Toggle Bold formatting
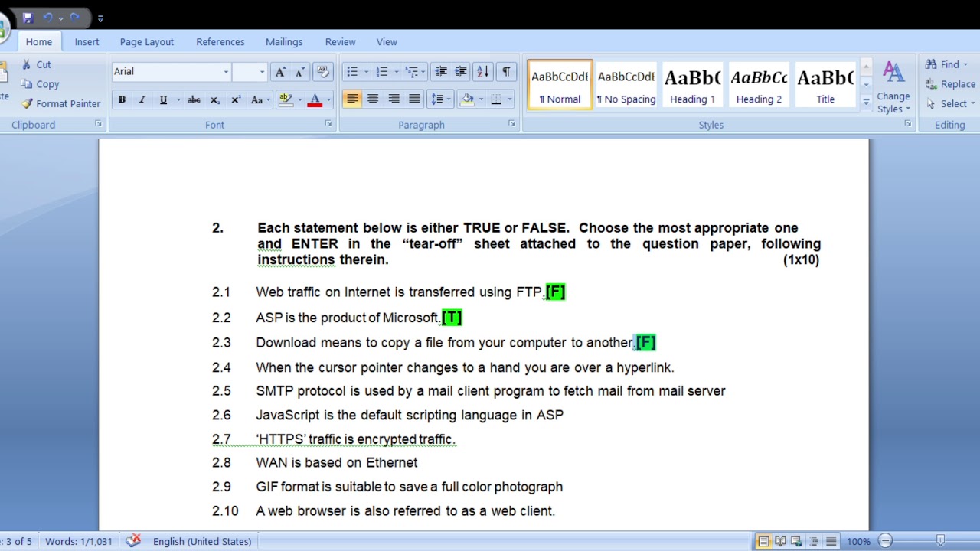Screen dimensions: 980x551 (x=122, y=99)
